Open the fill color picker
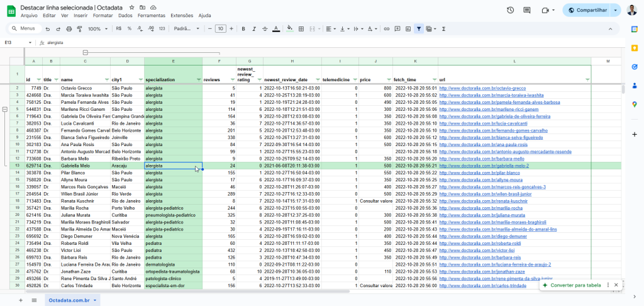The image size is (644, 306). tap(290, 29)
